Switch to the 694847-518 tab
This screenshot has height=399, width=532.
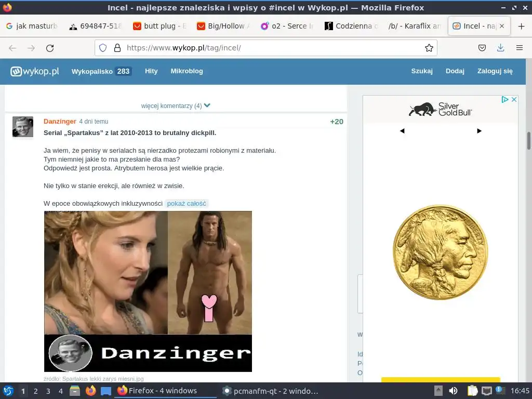coord(96,26)
